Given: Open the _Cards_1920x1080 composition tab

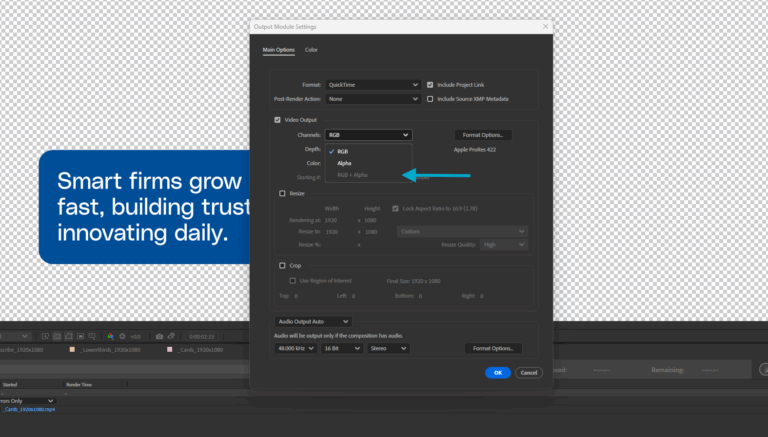Looking at the screenshot, I should pyautogui.click(x=200, y=350).
